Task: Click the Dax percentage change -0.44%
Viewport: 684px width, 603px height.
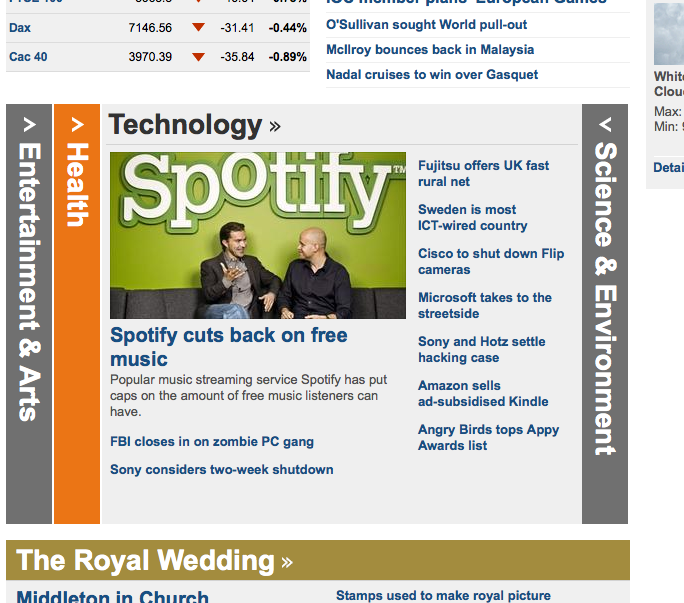Action: [287, 28]
